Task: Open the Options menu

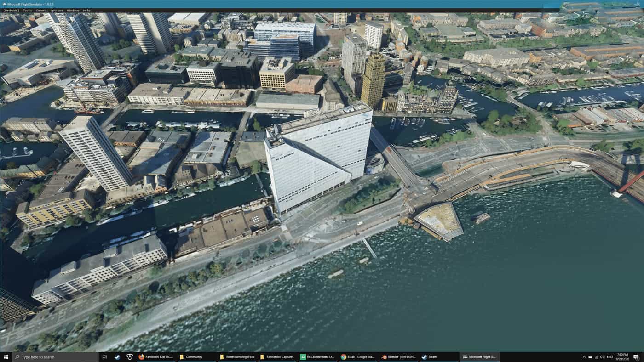Action: click(x=57, y=10)
